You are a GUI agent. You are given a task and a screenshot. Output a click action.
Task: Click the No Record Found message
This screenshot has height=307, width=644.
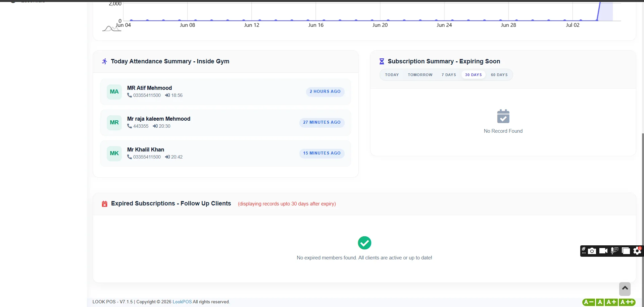(x=503, y=131)
